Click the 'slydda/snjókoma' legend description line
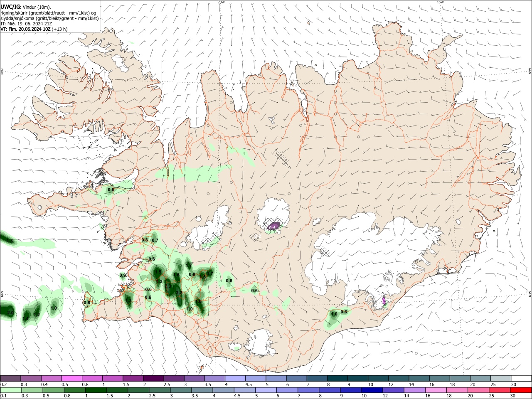Viewport: 532px width, 399px height. [x=49, y=18]
